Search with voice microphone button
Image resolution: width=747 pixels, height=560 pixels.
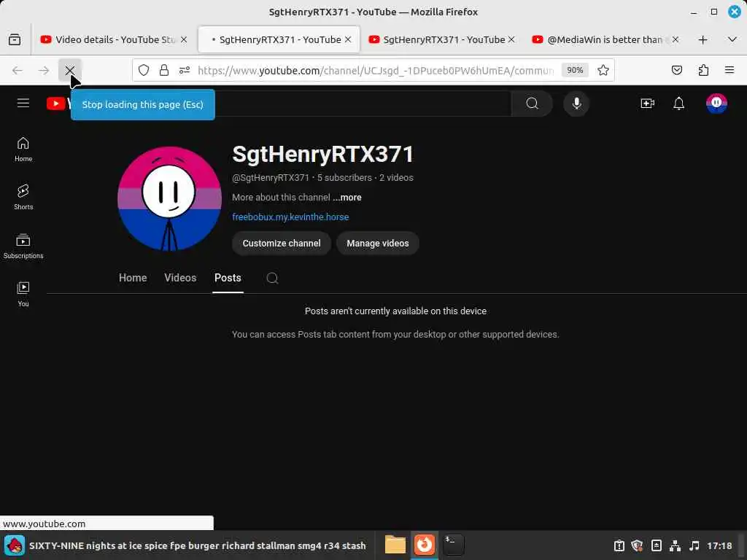tap(576, 104)
